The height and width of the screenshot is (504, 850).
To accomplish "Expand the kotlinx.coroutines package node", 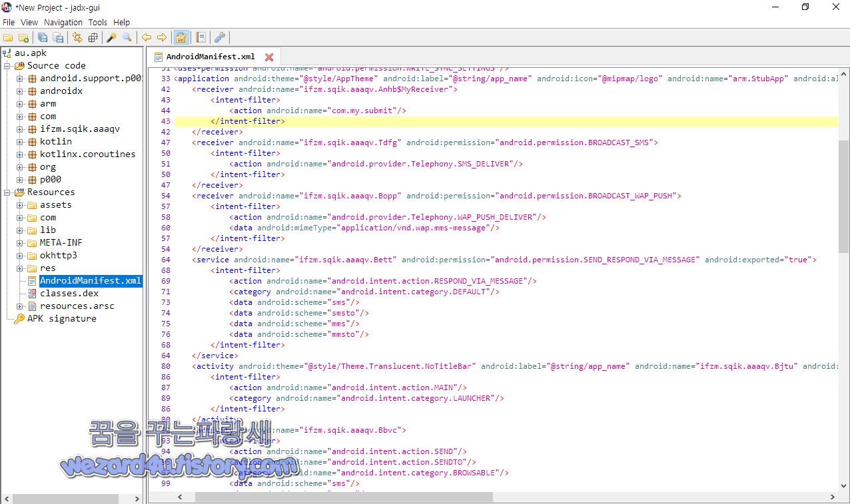I will click(20, 154).
